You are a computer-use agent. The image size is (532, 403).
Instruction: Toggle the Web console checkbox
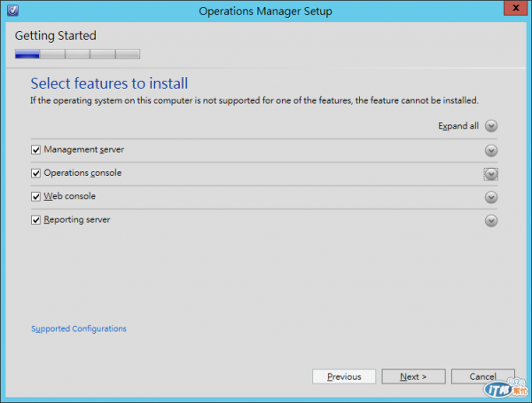coord(35,196)
